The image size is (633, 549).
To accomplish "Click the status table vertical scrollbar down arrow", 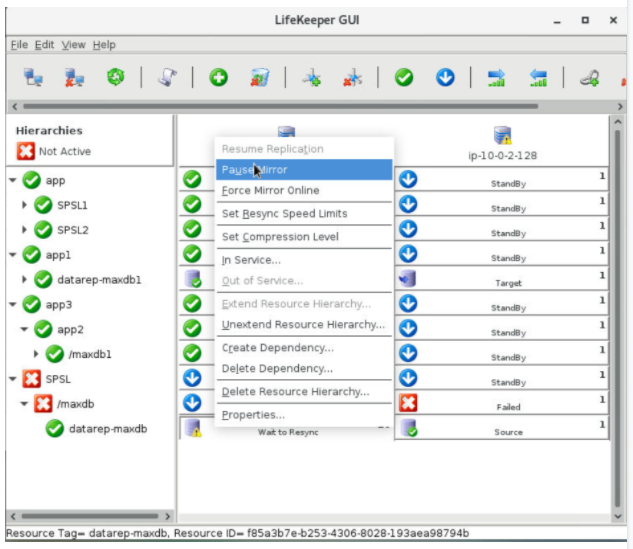I will 617,516.
